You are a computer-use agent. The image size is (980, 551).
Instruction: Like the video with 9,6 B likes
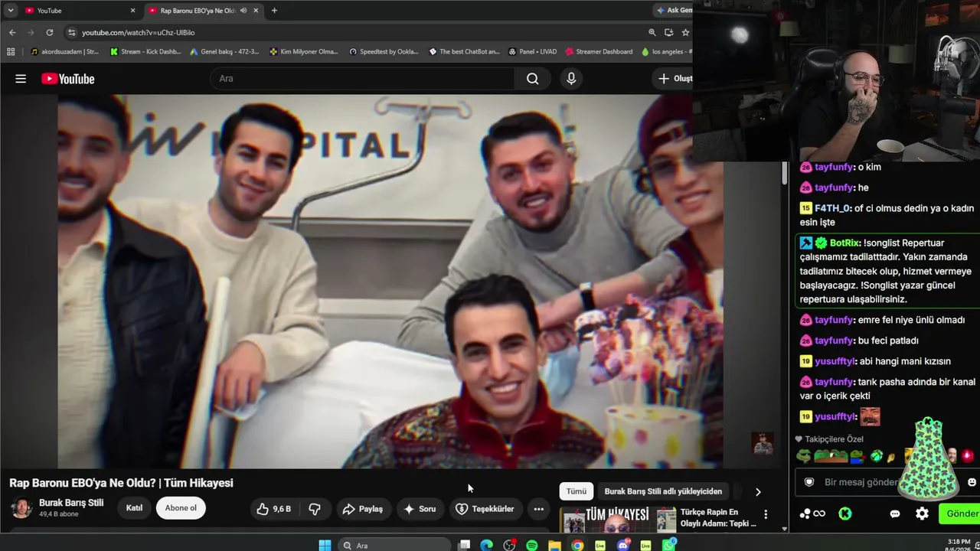pos(274,509)
